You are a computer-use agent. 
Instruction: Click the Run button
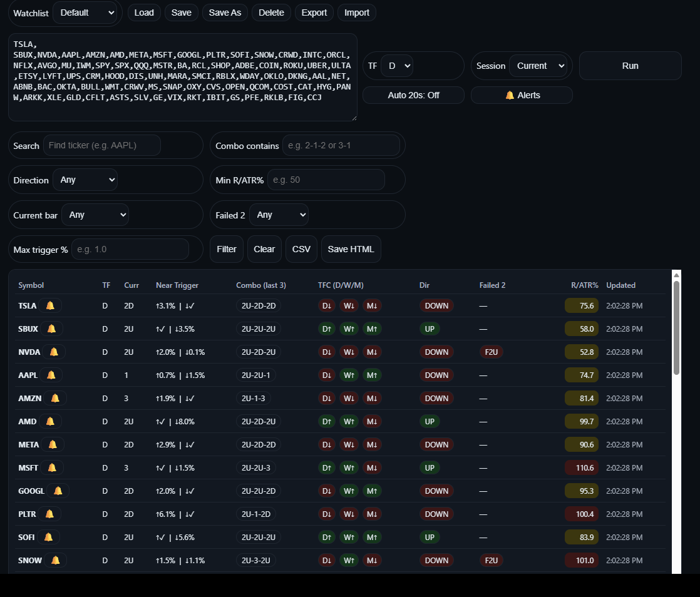click(630, 65)
